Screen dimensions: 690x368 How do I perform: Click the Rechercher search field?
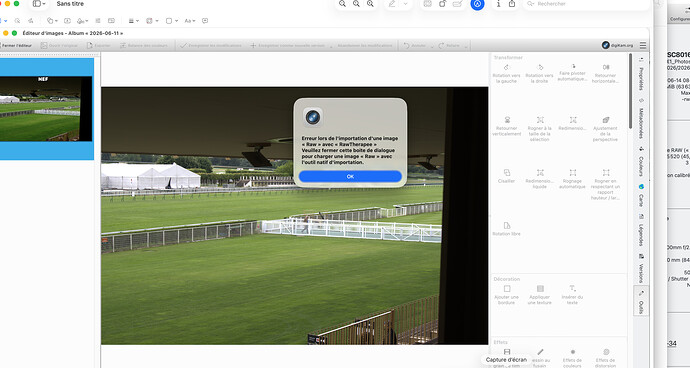pyautogui.click(x=587, y=4)
